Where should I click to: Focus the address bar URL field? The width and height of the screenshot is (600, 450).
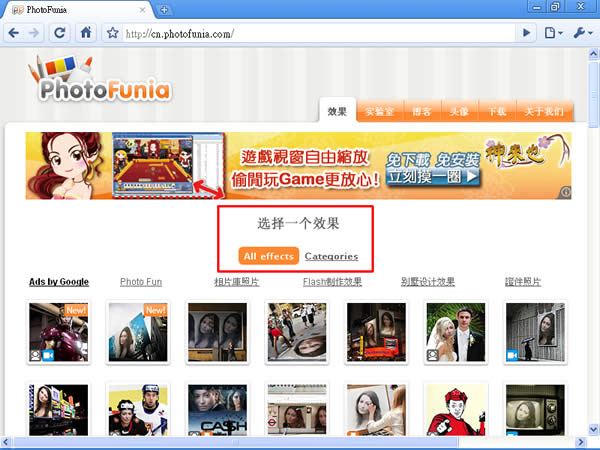click(x=318, y=34)
